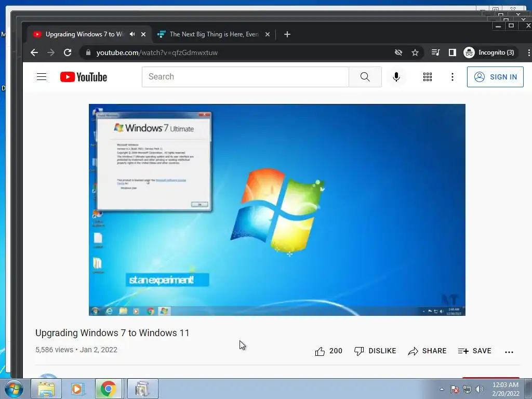532x399 pixels.
Task: Click the fourth taskbar program icon, right of Chrome
Action: 142,389
